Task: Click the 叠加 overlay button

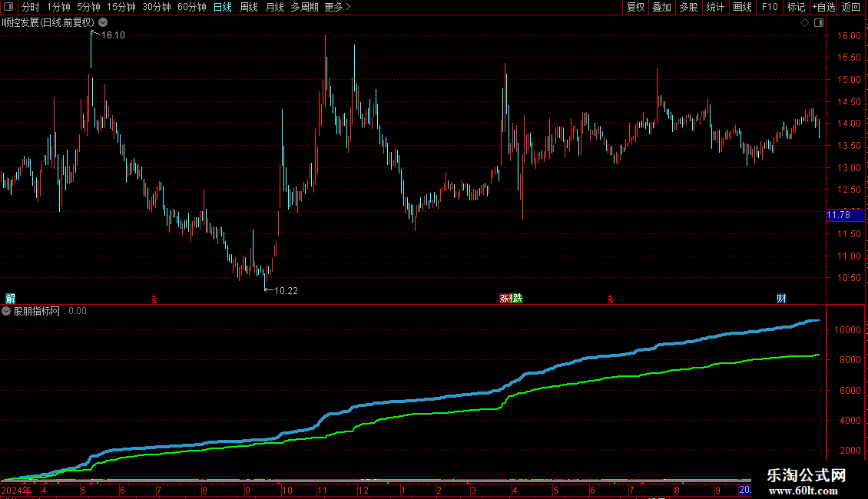Action: [x=661, y=7]
